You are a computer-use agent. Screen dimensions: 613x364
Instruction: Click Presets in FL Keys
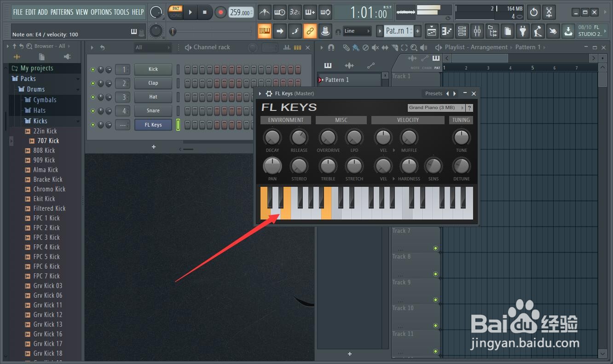click(434, 93)
